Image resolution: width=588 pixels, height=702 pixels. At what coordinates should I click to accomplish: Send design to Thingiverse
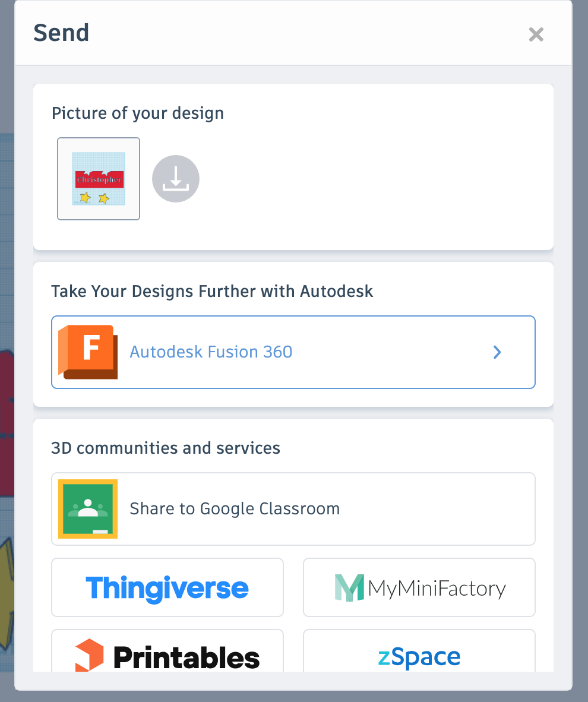[167, 587]
